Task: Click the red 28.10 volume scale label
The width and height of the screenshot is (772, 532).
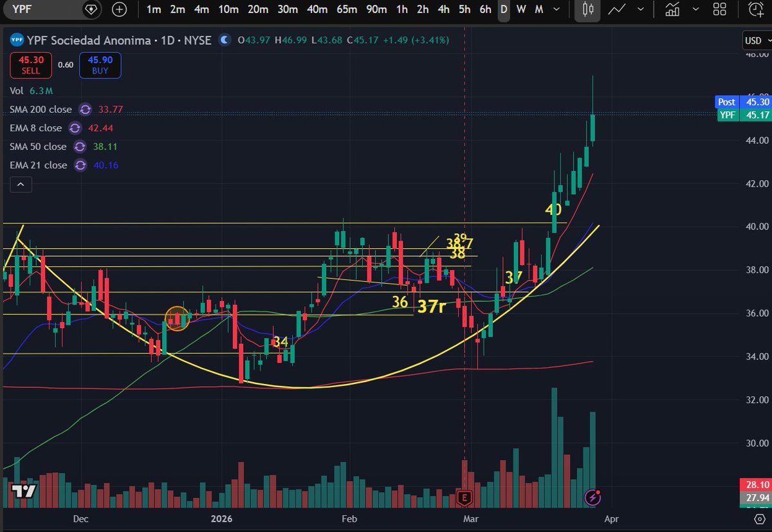Action: [756, 484]
